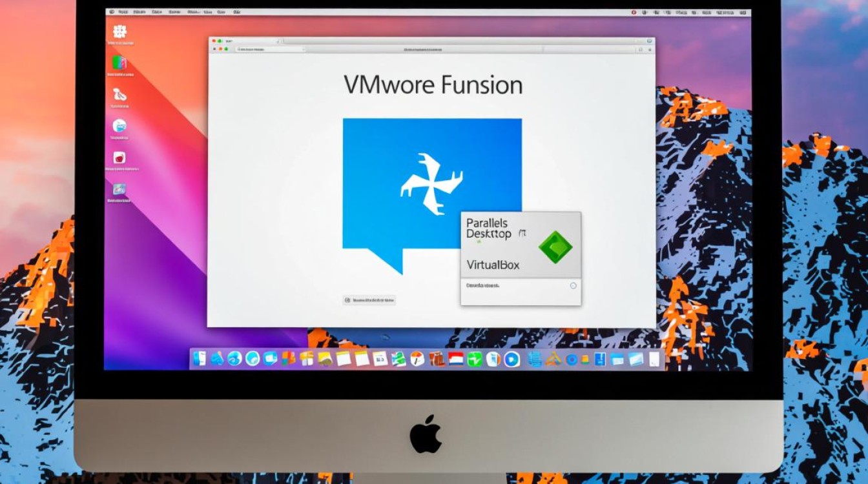Image resolution: width=868 pixels, height=484 pixels.
Task: Click the green arrow icon in the Dock
Action: (x=475, y=359)
